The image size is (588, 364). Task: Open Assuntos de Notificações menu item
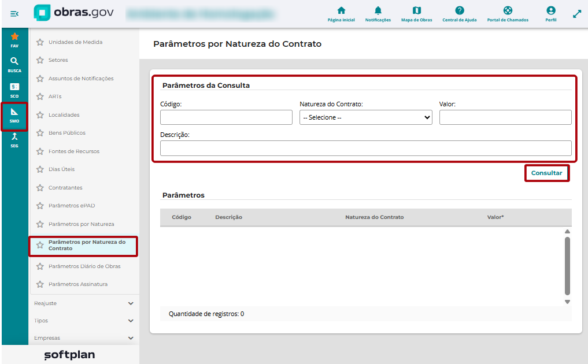[81, 79]
